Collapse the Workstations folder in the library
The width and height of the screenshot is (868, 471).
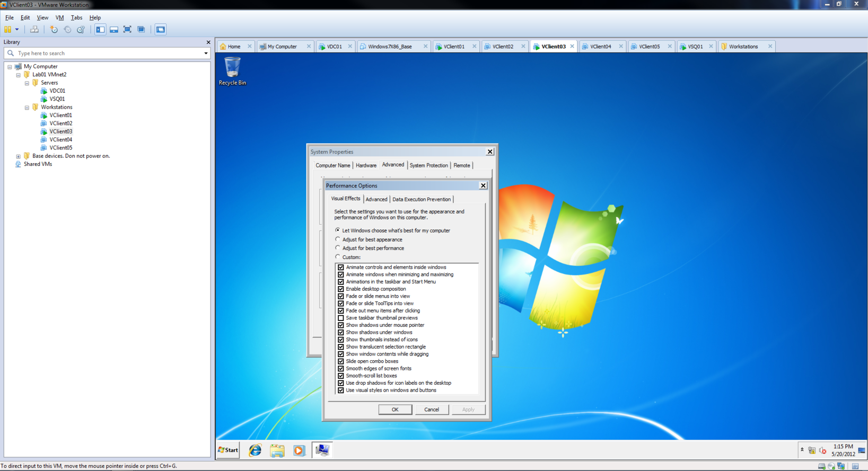click(27, 108)
